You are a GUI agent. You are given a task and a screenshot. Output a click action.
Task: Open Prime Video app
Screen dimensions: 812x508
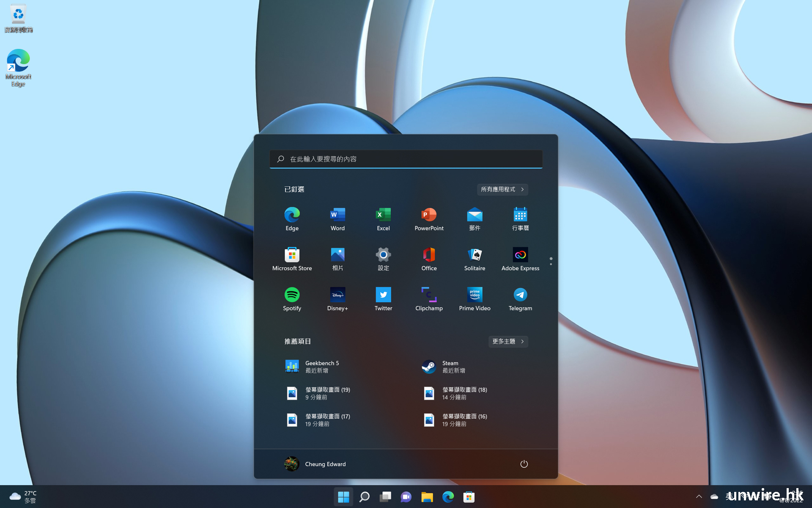tap(475, 299)
